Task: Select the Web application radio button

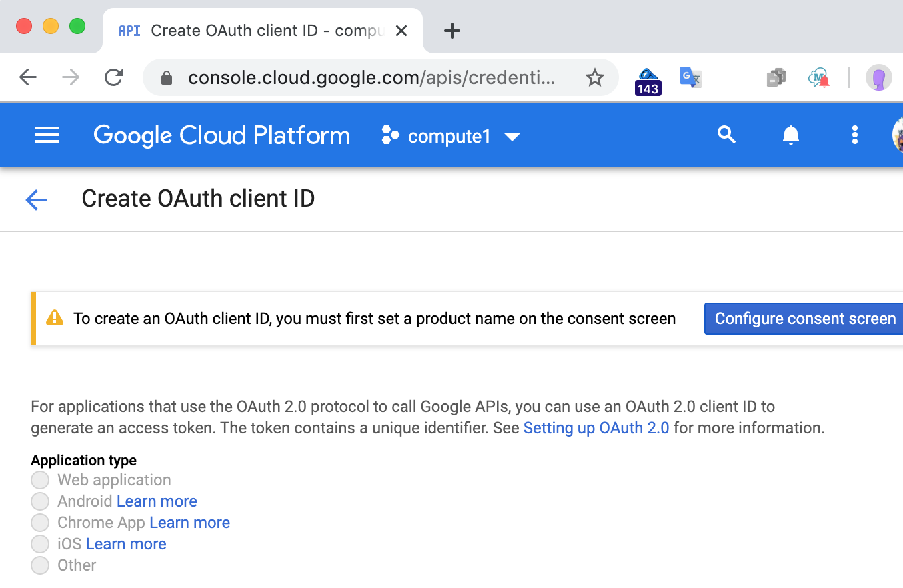Action: (x=40, y=480)
